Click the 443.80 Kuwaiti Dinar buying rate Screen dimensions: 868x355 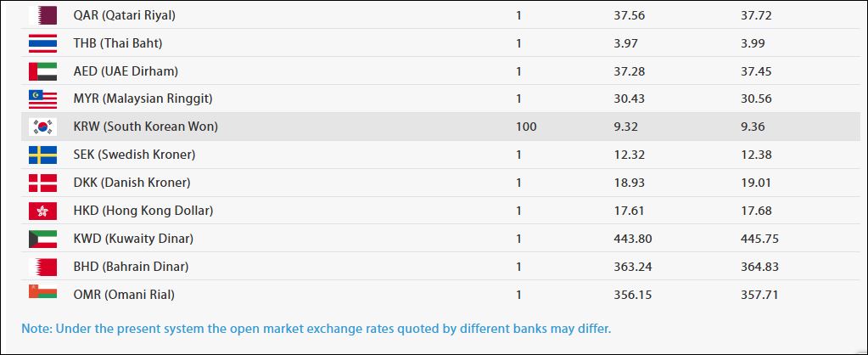coord(631,239)
